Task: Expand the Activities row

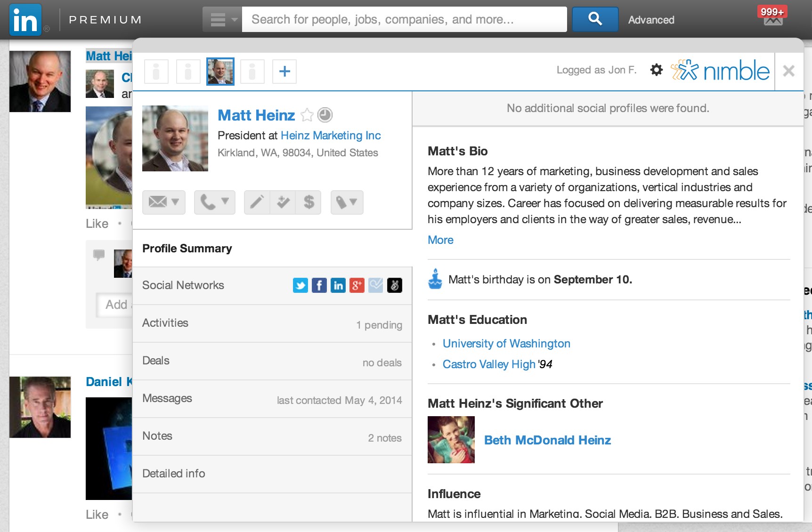Action: (272, 323)
